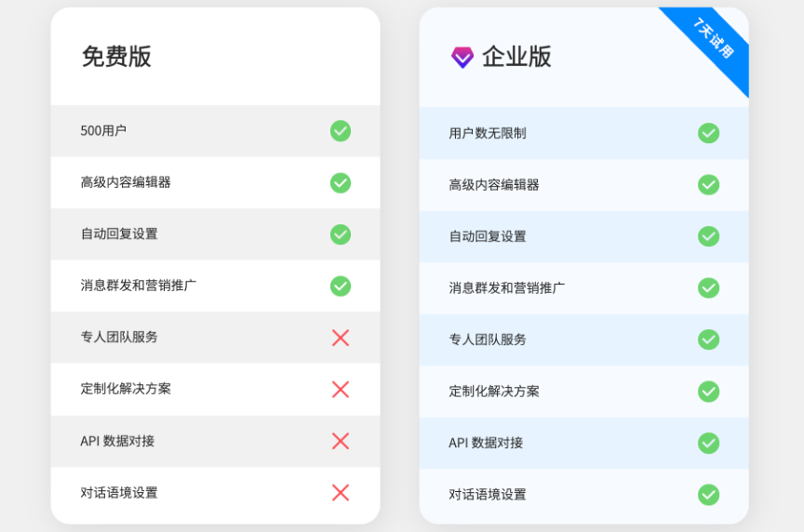Click the green check for 用户数无限制
Screen dimensions: 804x532
(708, 133)
